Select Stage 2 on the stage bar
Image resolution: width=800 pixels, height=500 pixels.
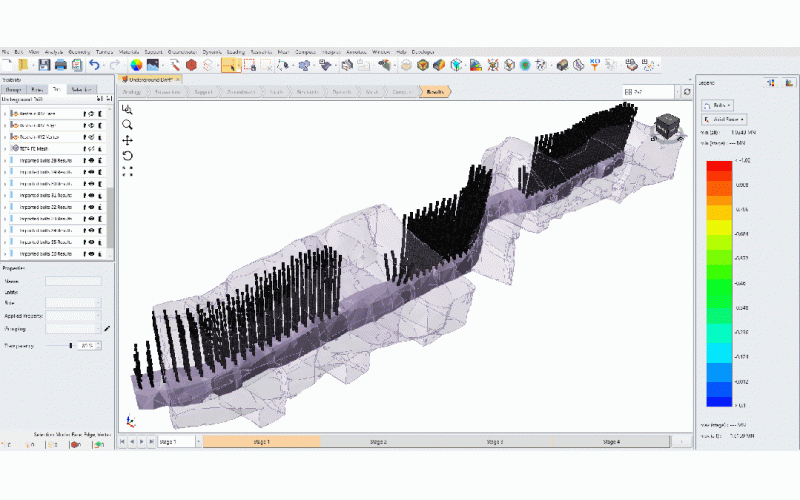tap(378, 441)
